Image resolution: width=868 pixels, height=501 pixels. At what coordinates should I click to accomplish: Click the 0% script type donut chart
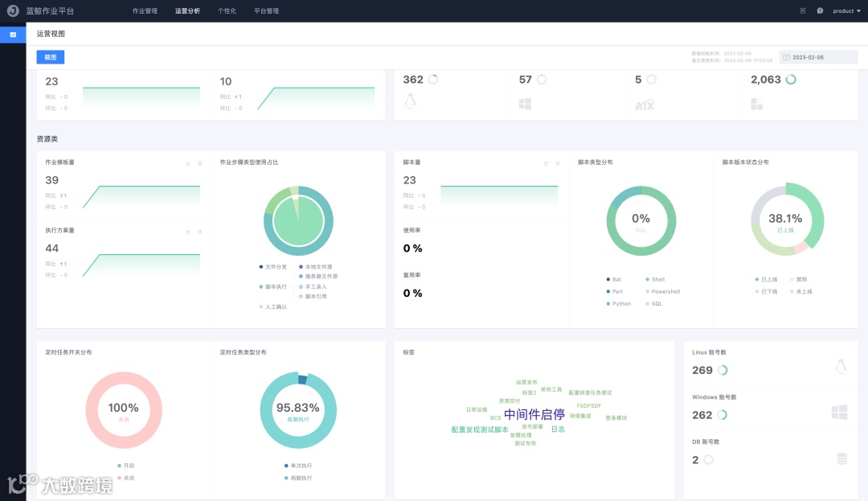coord(641,220)
